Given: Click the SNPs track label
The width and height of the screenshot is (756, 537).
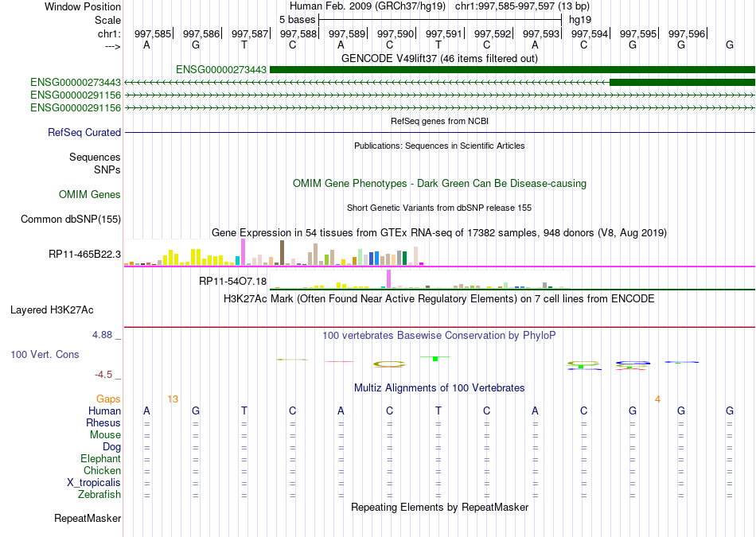Looking at the screenshot, I should 107,169.
